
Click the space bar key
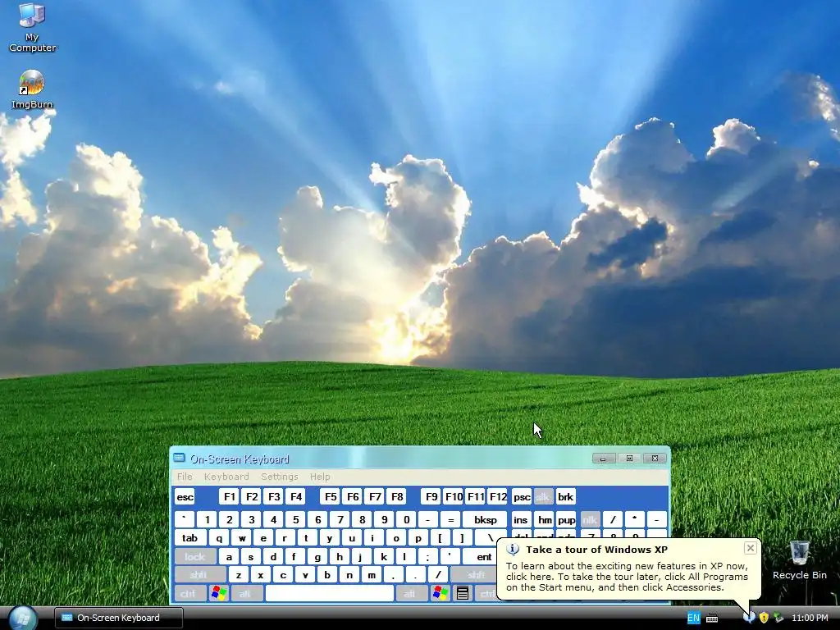(330, 593)
